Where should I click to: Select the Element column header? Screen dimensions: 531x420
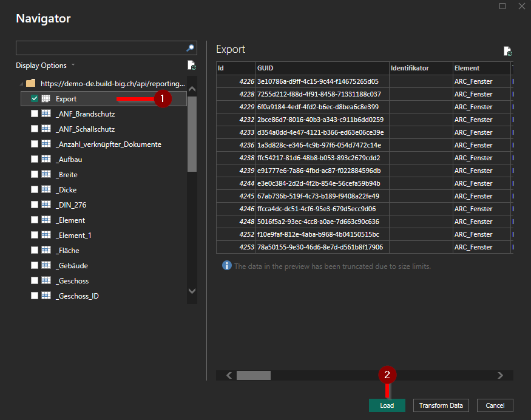482,68
